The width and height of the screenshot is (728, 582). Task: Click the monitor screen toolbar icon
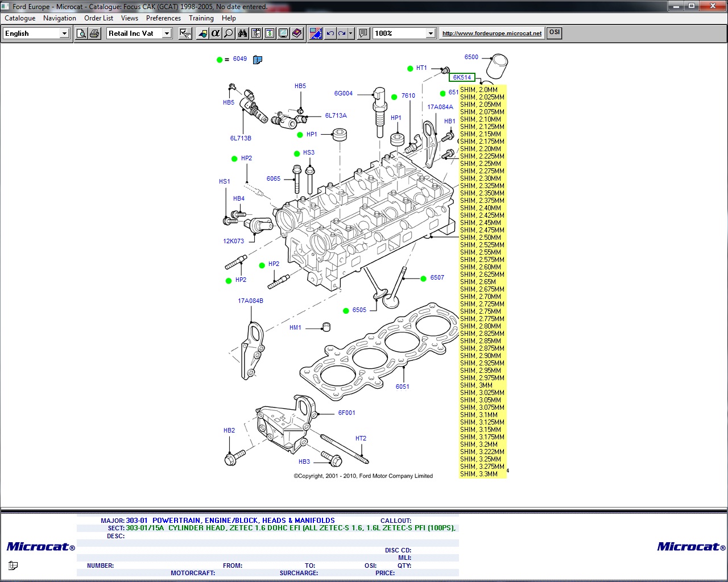283,34
